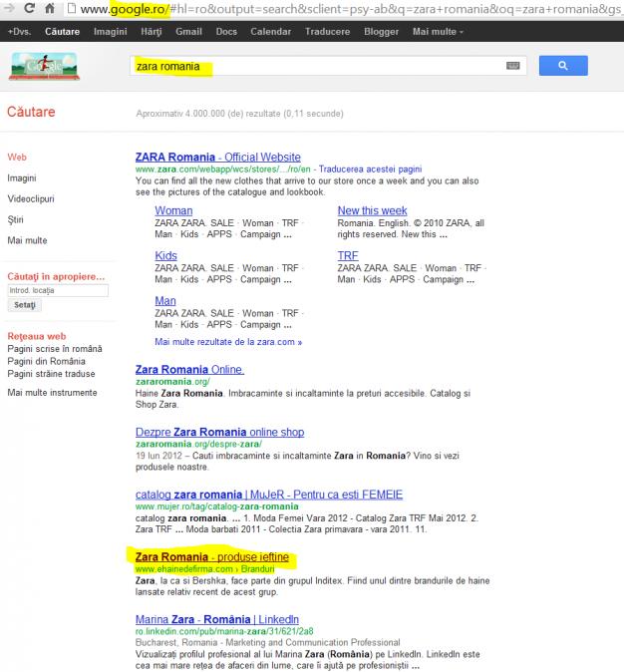Open the Man sitelink
Viewport: 624px width, 672px height.
pos(165,301)
